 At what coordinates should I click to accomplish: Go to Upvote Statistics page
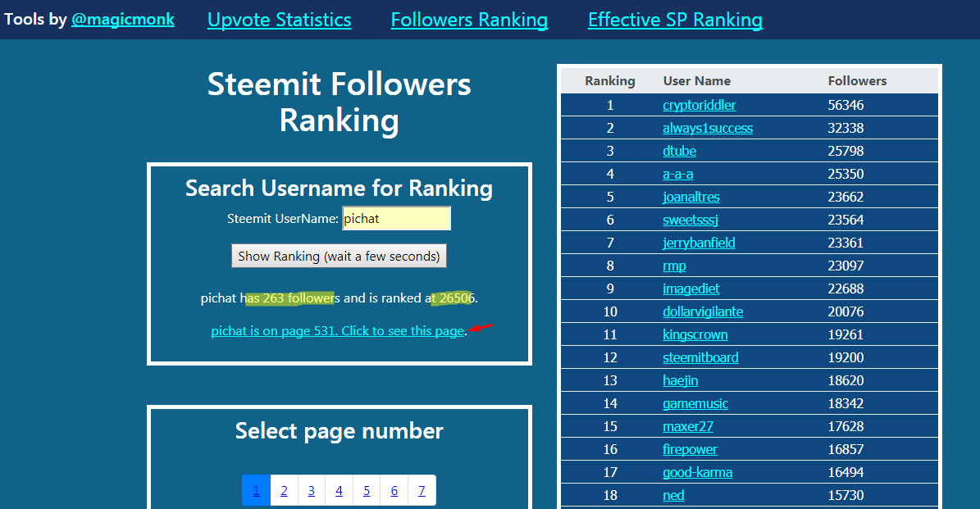click(x=280, y=20)
